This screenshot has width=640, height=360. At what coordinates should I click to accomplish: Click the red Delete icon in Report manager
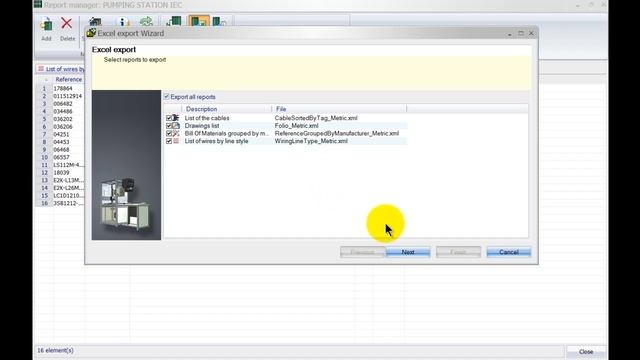tap(67, 23)
